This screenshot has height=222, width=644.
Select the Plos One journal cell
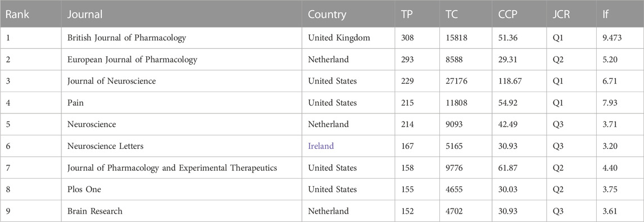84,189
